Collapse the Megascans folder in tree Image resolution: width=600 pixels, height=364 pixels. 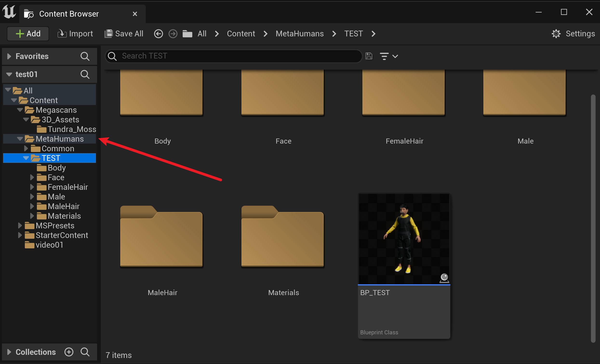20,110
